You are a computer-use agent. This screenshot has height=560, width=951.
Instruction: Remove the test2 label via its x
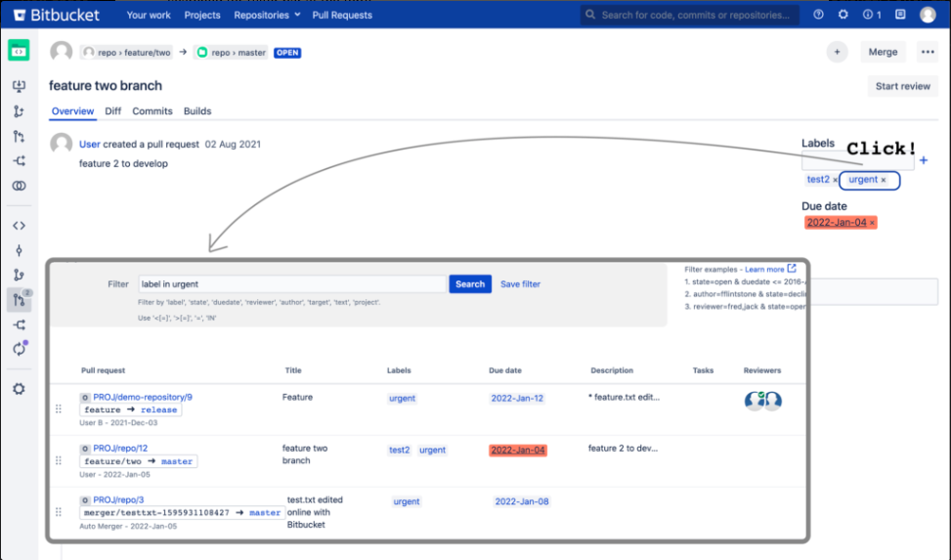coord(835,180)
